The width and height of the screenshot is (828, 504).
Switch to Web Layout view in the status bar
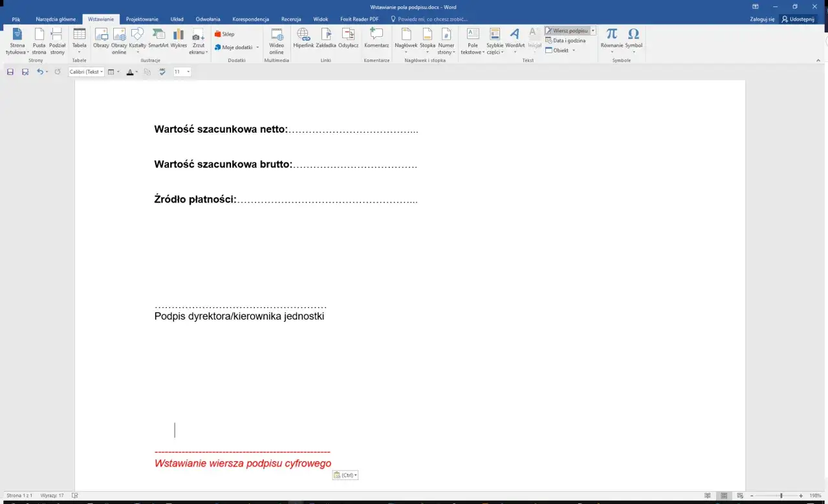(739, 496)
